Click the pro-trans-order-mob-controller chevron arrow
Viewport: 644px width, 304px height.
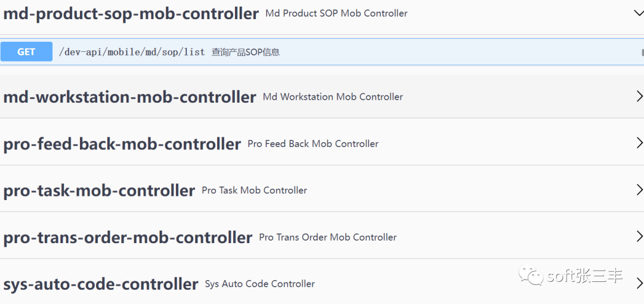tap(639, 237)
